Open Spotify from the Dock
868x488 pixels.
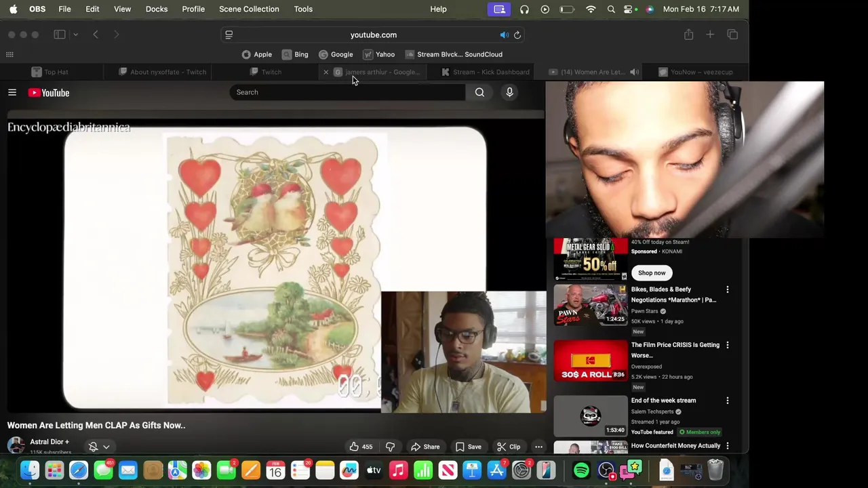(581, 470)
